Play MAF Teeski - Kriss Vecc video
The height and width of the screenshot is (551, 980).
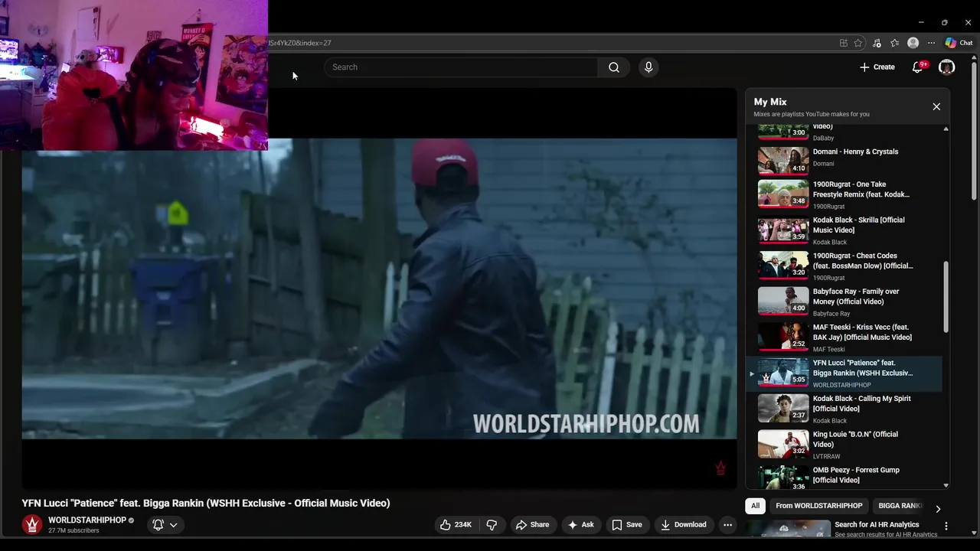point(844,337)
